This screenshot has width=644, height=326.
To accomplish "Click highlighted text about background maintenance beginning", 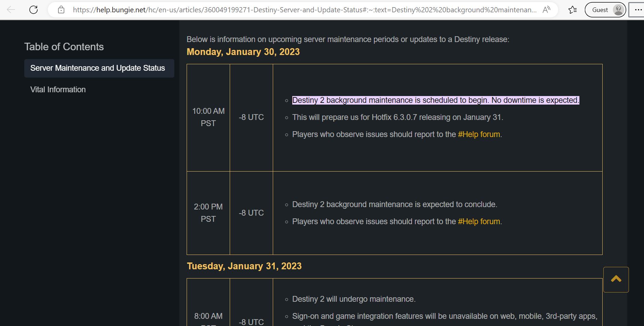I will [436, 100].
